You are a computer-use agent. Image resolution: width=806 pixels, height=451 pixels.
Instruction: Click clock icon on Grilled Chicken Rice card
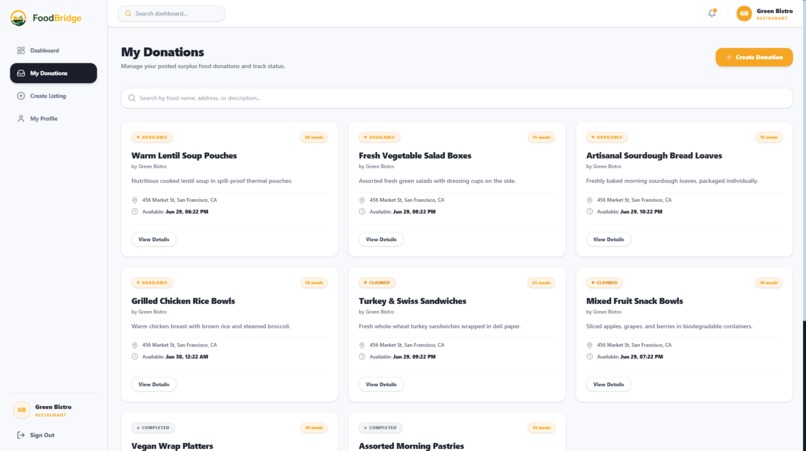tap(135, 356)
